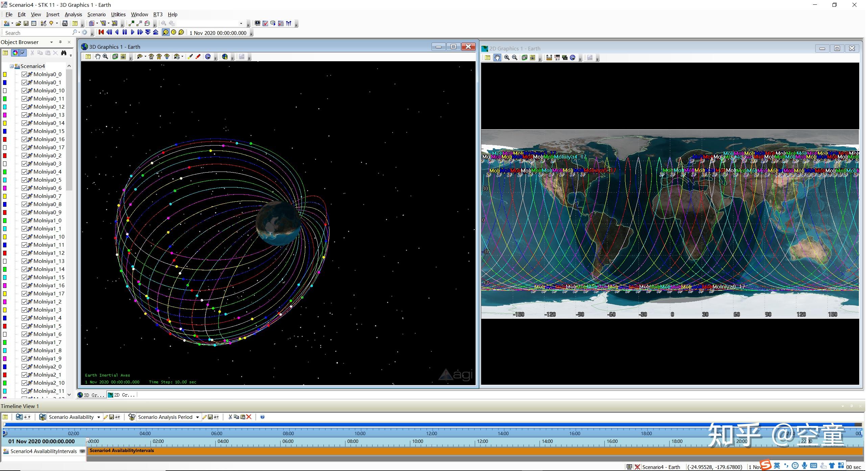Collapse the Scenario4 tree node

pyautogui.click(x=11, y=66)
